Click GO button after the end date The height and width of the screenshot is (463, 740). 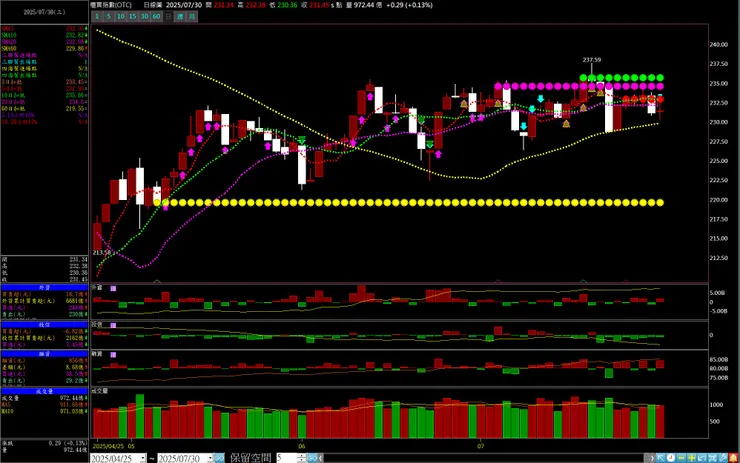click(219, 458)
